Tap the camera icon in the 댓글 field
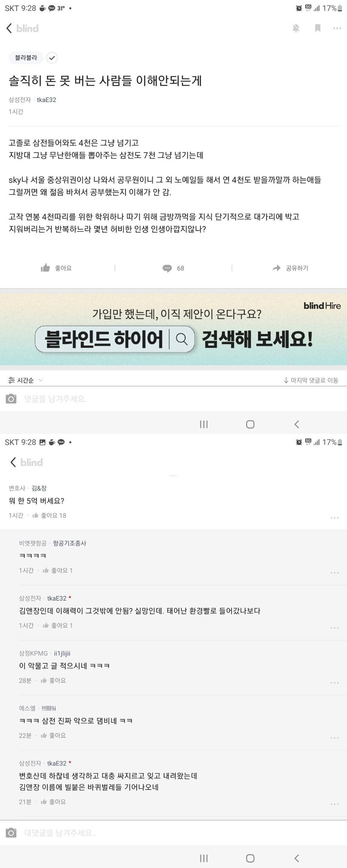Image resolution: width=347 pixels, height=868 pixels. [11, 399]
